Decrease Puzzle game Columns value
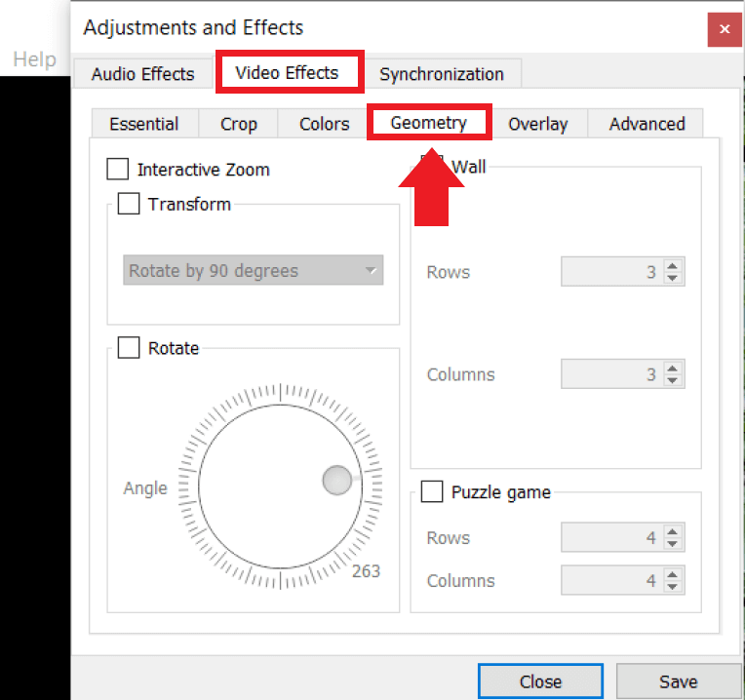This screenshot has height=700, width=745. pyautogui.click(x=672, y=587)
